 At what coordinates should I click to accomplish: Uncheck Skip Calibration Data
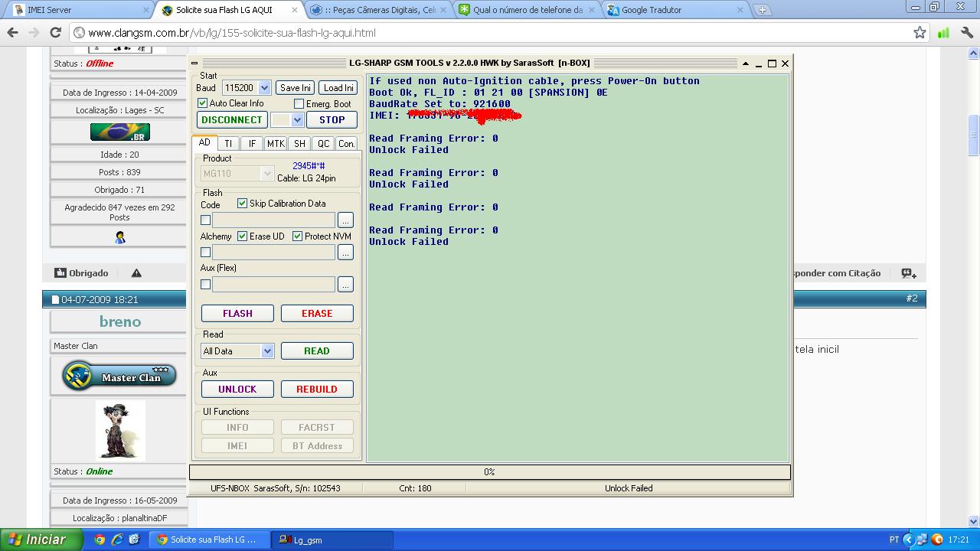coord(242,204)
